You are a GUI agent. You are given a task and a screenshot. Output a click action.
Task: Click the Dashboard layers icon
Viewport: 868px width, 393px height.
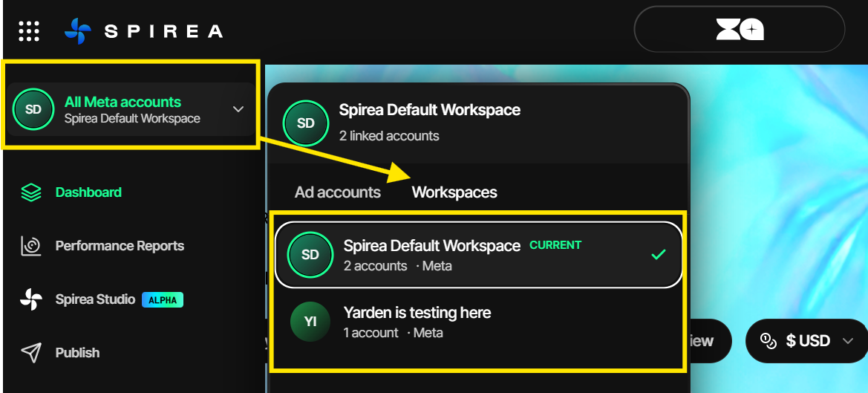point(31,192)
